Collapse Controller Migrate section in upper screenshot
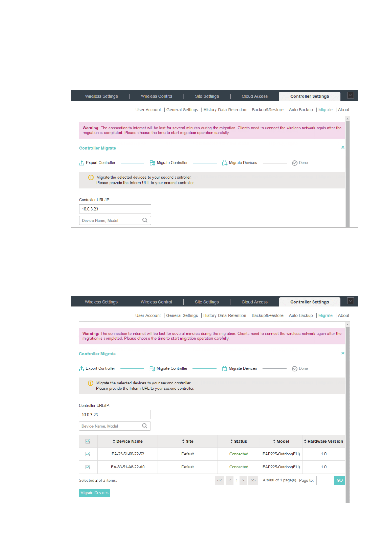 pos(343,147)
